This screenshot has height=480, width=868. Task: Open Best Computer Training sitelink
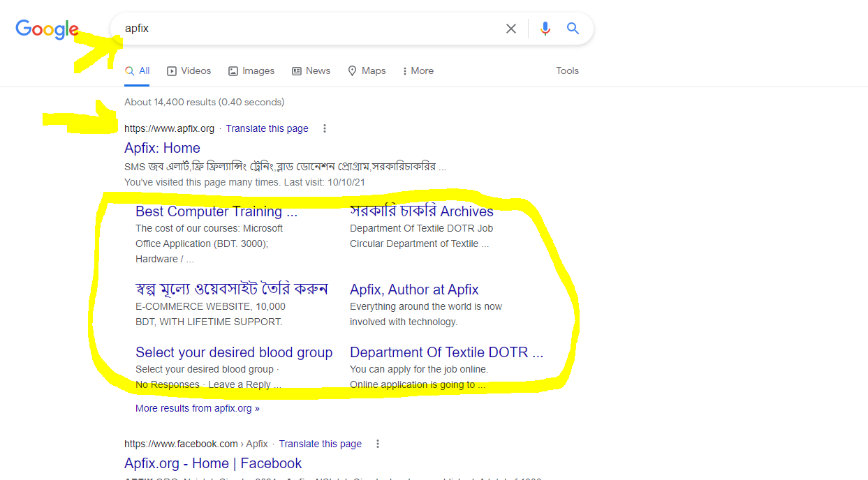(x=216, y=211)
